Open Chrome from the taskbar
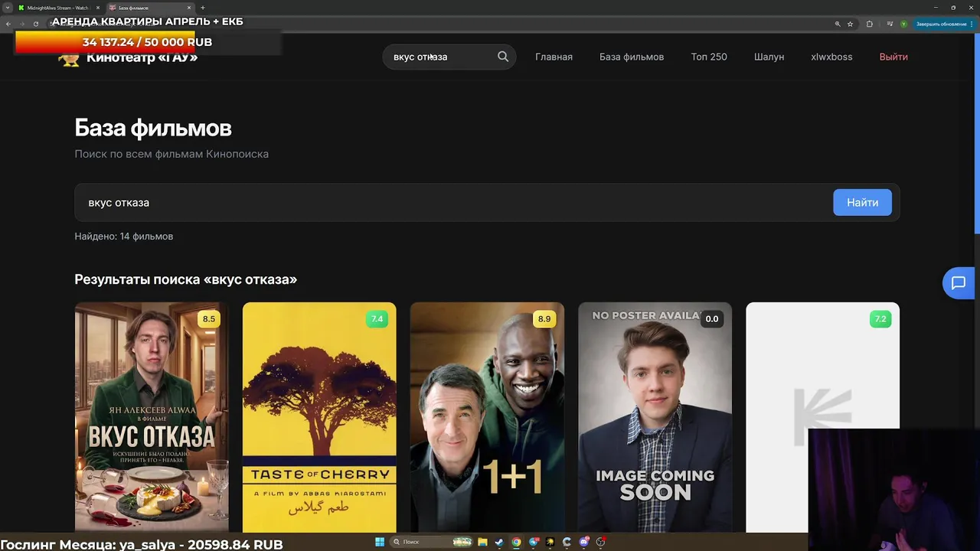Image resolution: width=980 pixels, height=551 pixels. click(516, 542)
